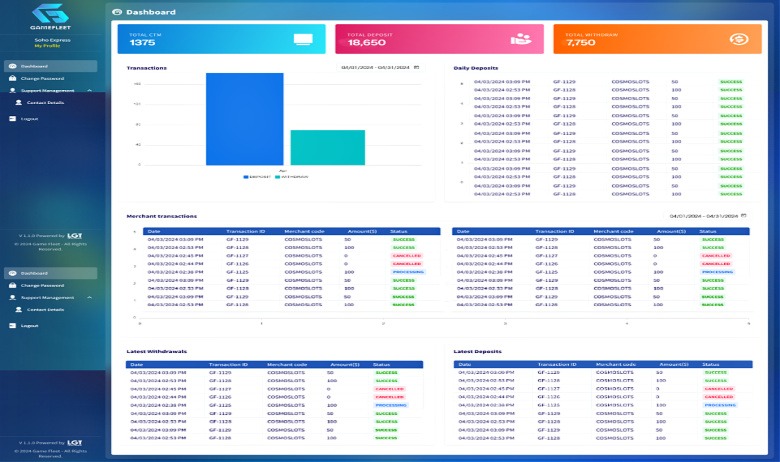Click the person icon beside upper Contact Details
Screen dimensions: 780x462
tap(19, 103)
